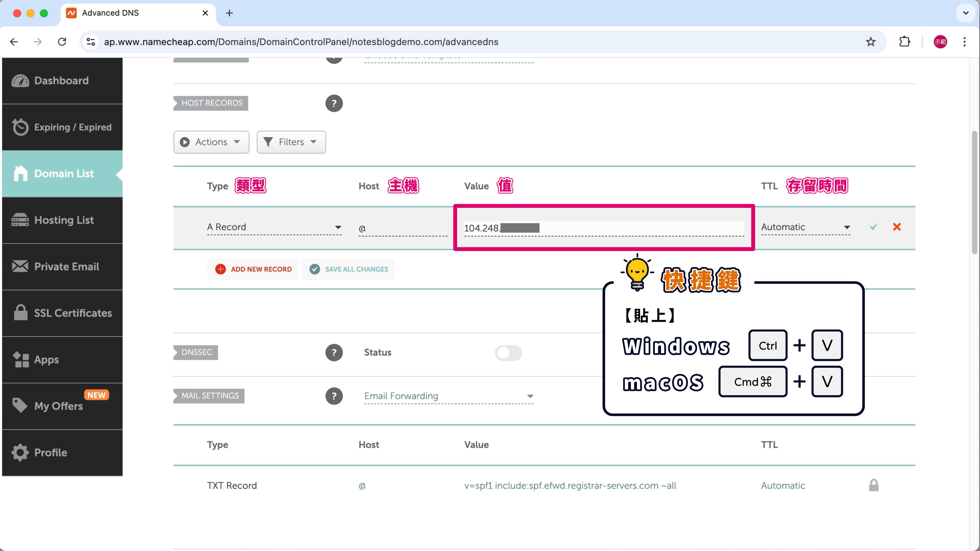Expand the A Record type dropdown
Viewport: 980px width, 551px height.
tap(274, 227)
